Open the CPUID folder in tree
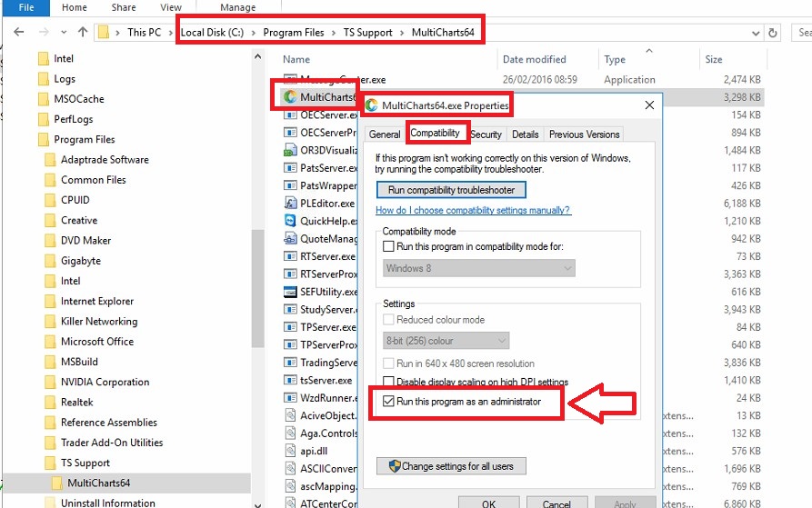Image resolution: width=812 pixels, height=508 pixels. (75, 200)
